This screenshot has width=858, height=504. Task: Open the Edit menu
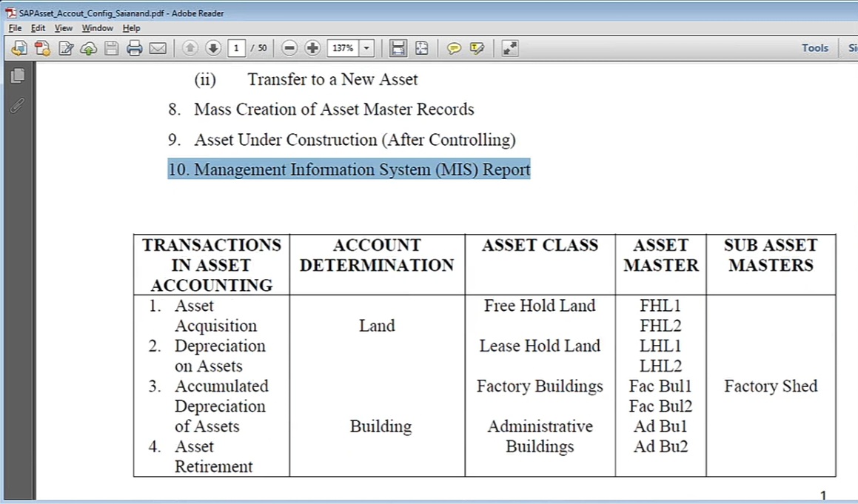(x=38, y=28)
